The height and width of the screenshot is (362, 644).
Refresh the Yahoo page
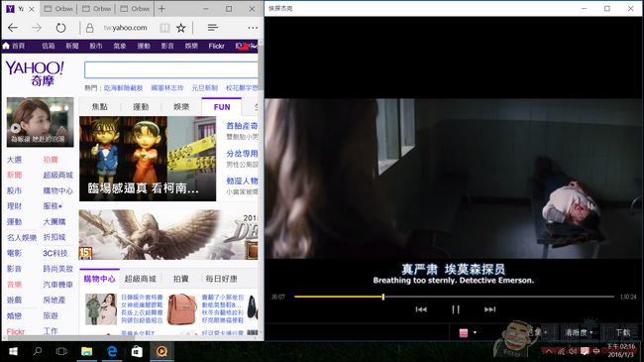tap(60, 28)
